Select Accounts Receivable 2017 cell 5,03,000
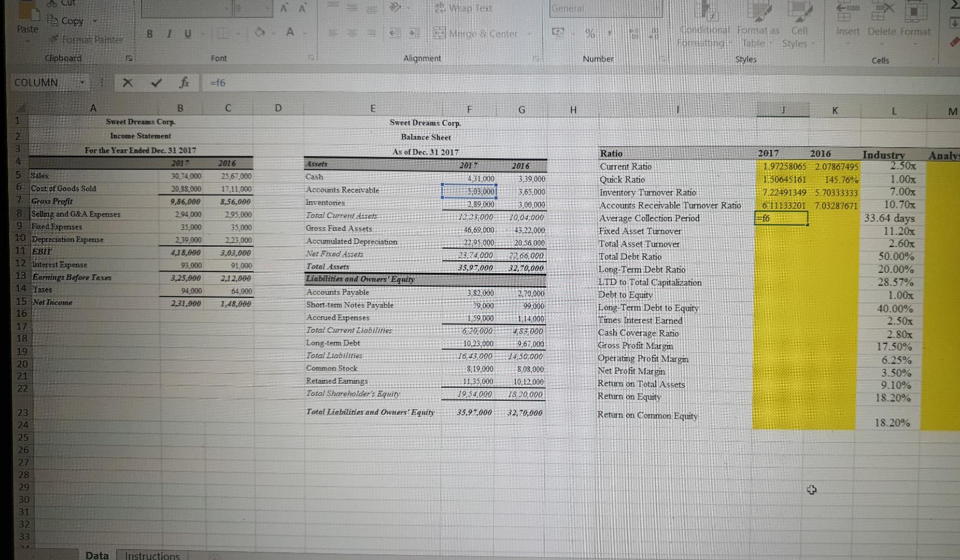Viewport: 960px width, 560px height. (469, 191)
